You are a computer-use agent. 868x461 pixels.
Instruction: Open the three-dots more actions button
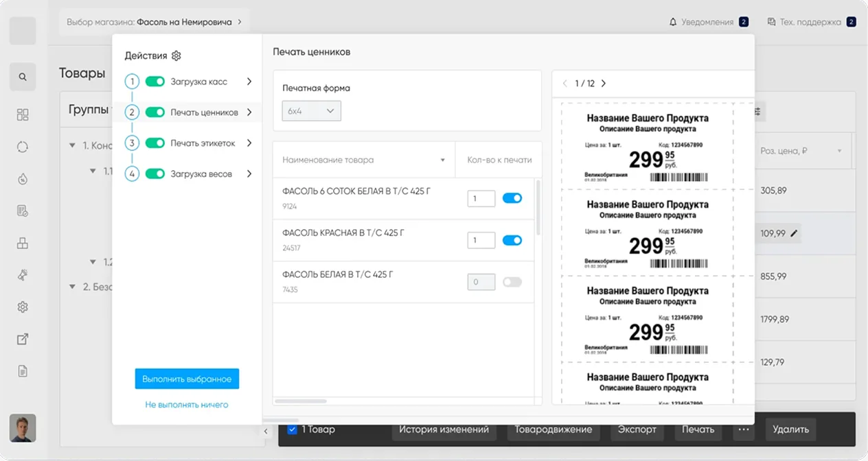point(742,429)
